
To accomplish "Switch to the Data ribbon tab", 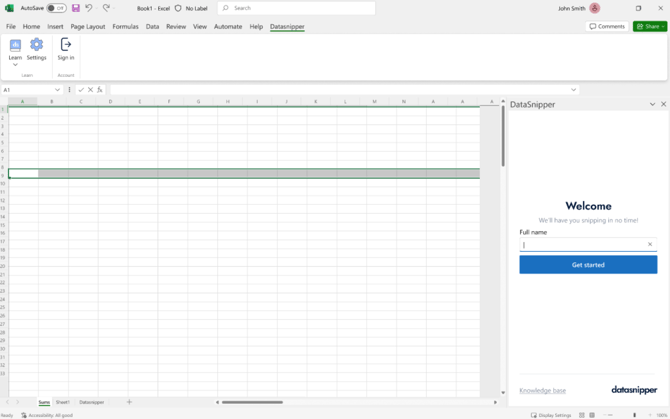I will 152,26.
